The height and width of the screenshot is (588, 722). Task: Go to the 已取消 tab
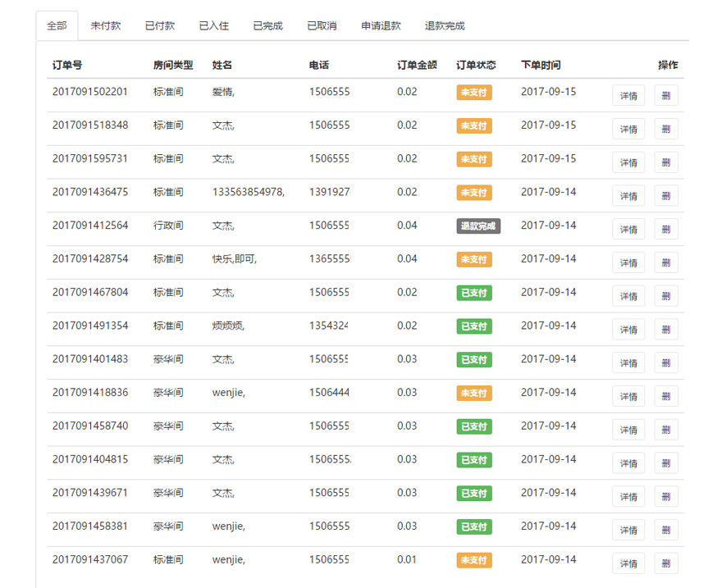coord(322,26)
